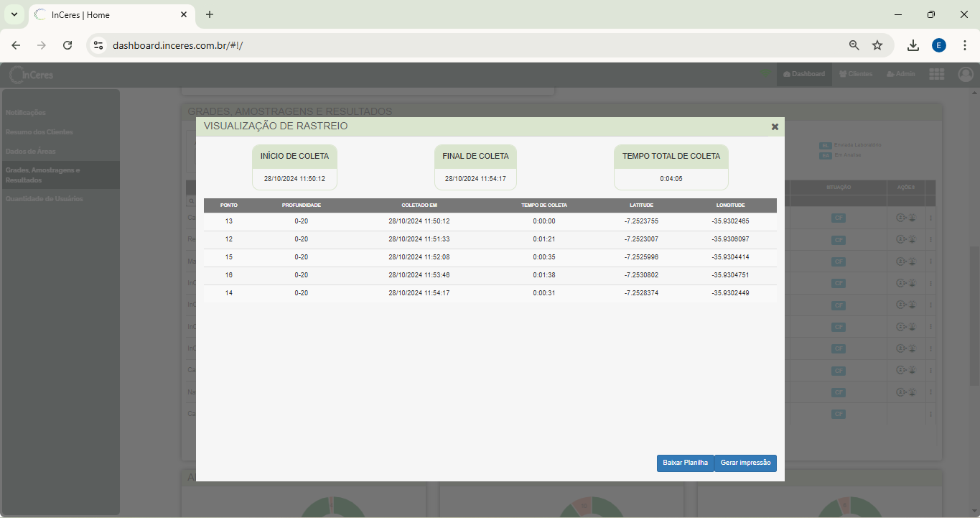Click the SITUAÇÃO column header behind the dialog

point(838,188)
